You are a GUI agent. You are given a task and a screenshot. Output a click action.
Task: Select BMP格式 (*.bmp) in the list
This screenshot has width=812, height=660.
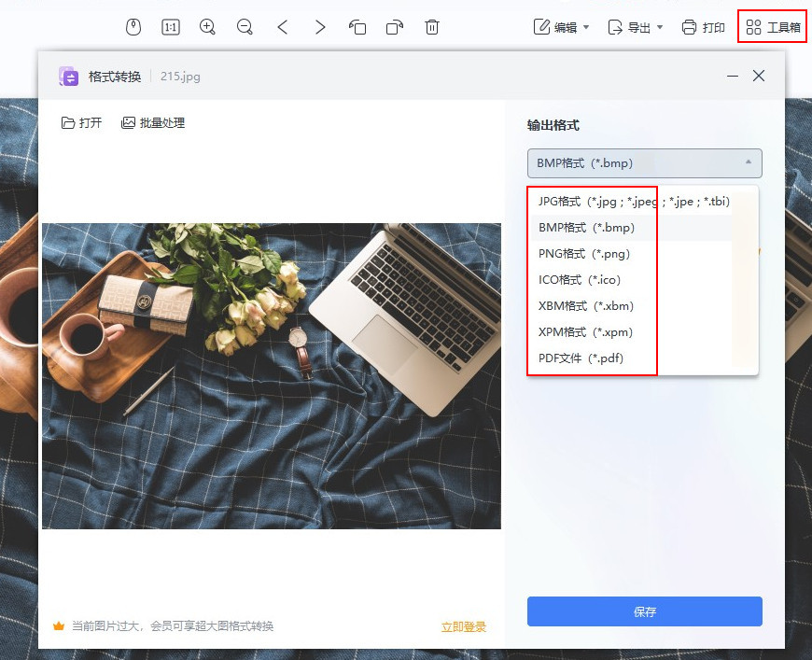click(x=631, y=228)
